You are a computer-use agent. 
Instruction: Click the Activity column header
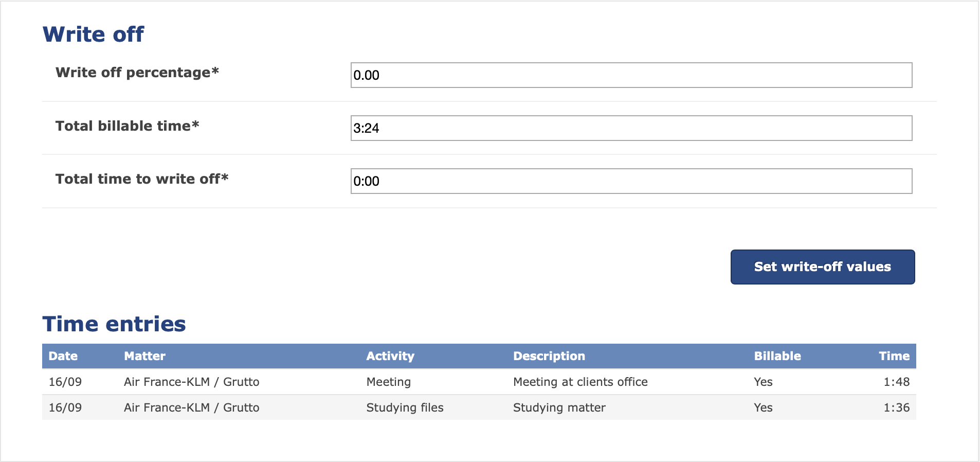pos(390,356)
